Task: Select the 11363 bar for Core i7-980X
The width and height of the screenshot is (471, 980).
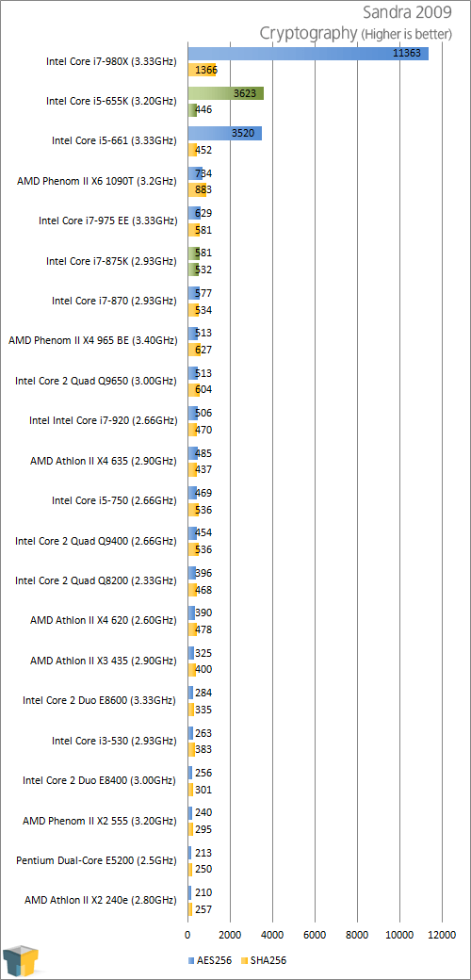Action: [x=308, y=54]
